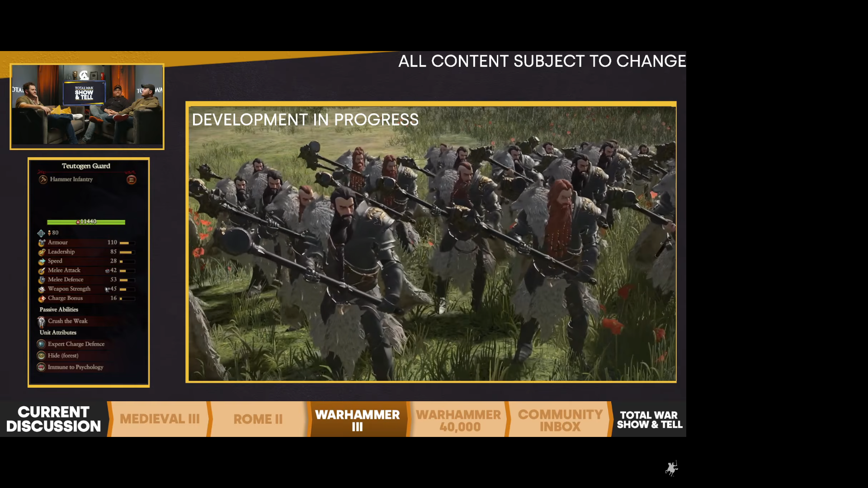
Task: Click the Speed stat bar
Action: [x=127, y=262]
